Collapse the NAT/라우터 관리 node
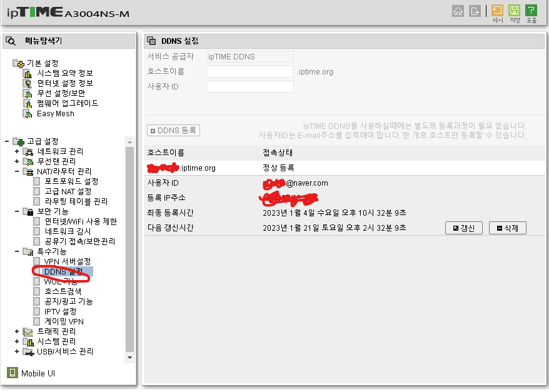549x392 pixels. (17, 171)
